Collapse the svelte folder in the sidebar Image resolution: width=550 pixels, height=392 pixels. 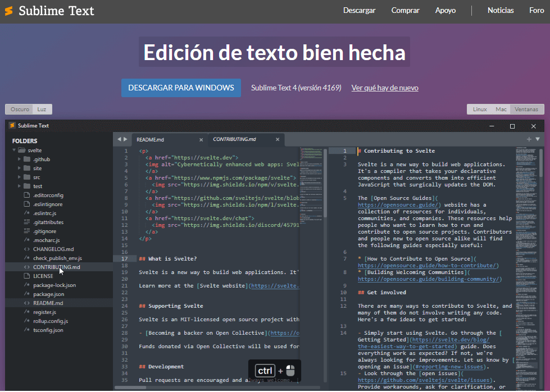tap(13, 150)
